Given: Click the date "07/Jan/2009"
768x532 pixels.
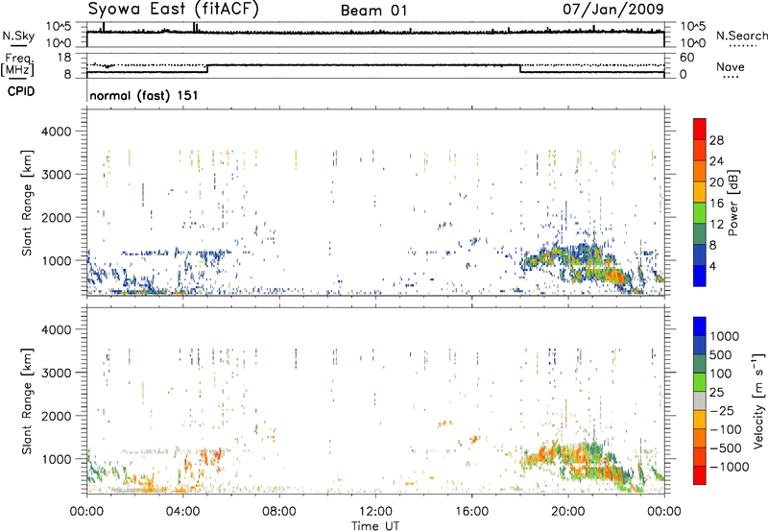Looking at the screenshot, I should click(x=613, y=9).
